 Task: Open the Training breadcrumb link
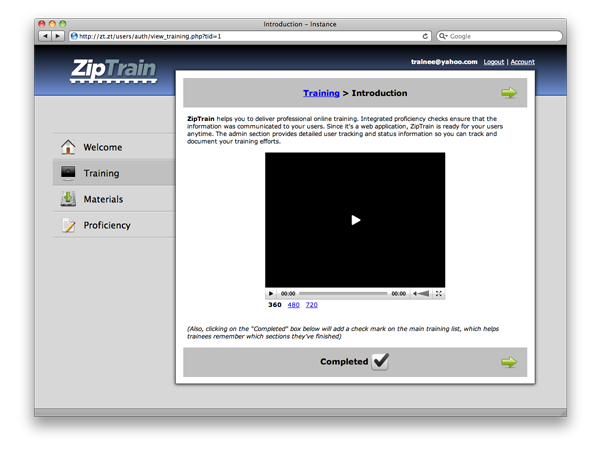click(x=321, y=93)
